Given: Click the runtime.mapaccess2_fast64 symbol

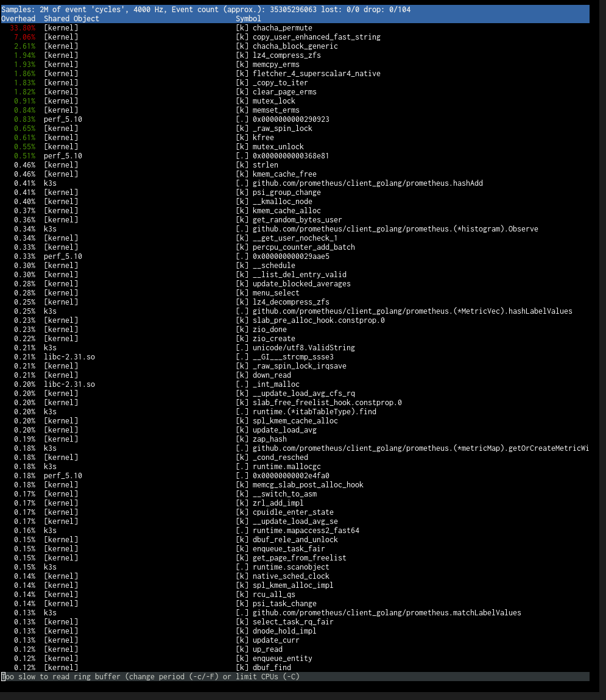Looking at the screenshot, I should pyautogui.click(x=306, y=531).
